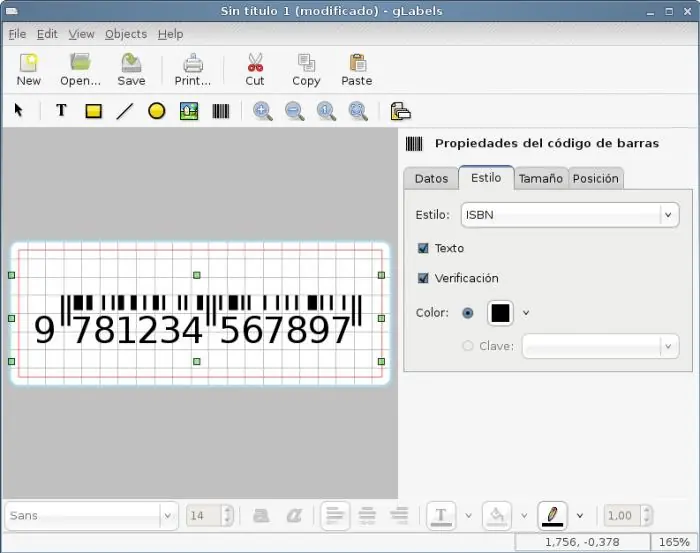Switch to the Datos tab
The height and width of the screenshot is (553, 700).
431,179
